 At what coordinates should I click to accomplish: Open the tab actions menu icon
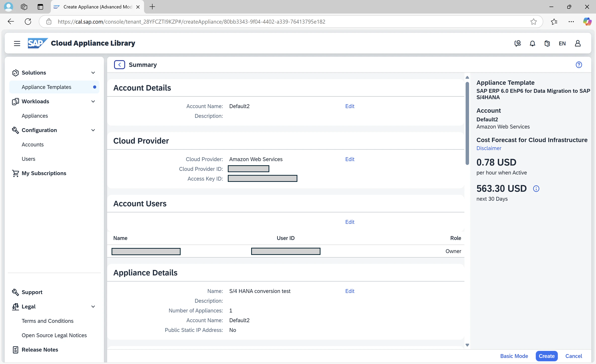(x=40, y=7)
